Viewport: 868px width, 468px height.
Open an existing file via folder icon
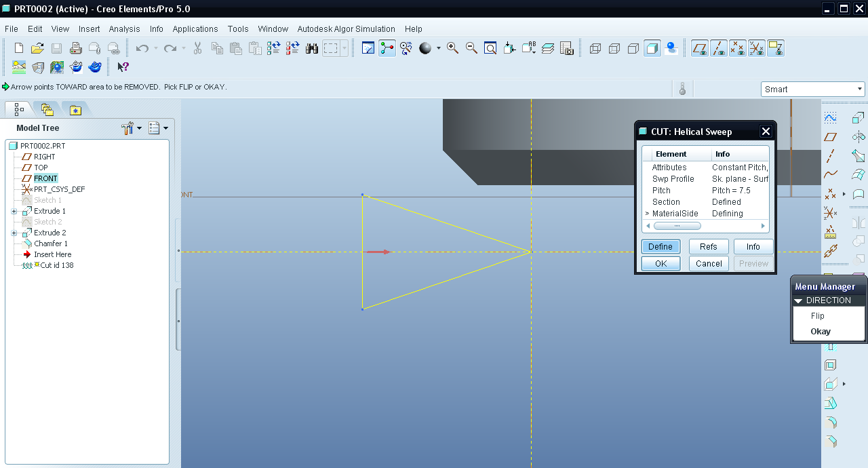pos(38,48)
